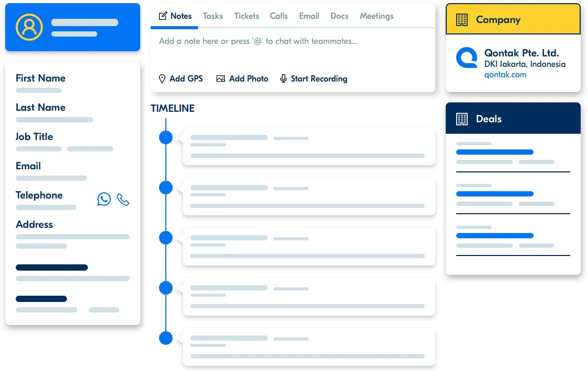This screenshot has height=372, width=588.
Task: Click the TIMELINE heading
Action: point(173,108)
